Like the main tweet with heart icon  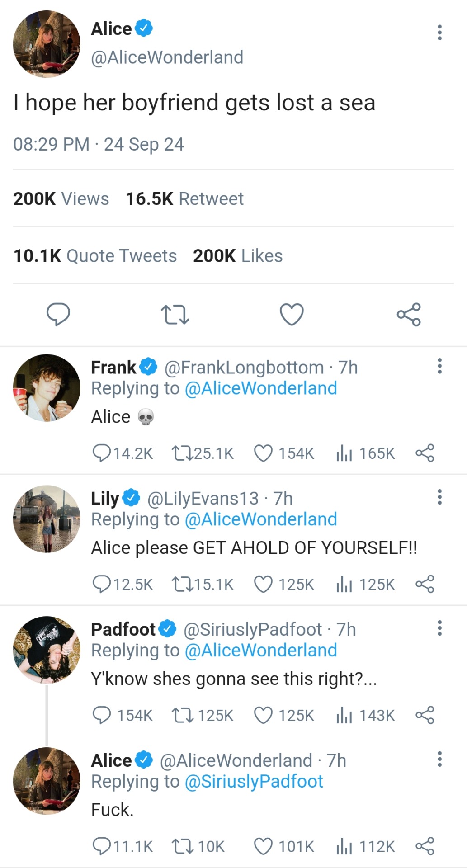coord(292,315)
